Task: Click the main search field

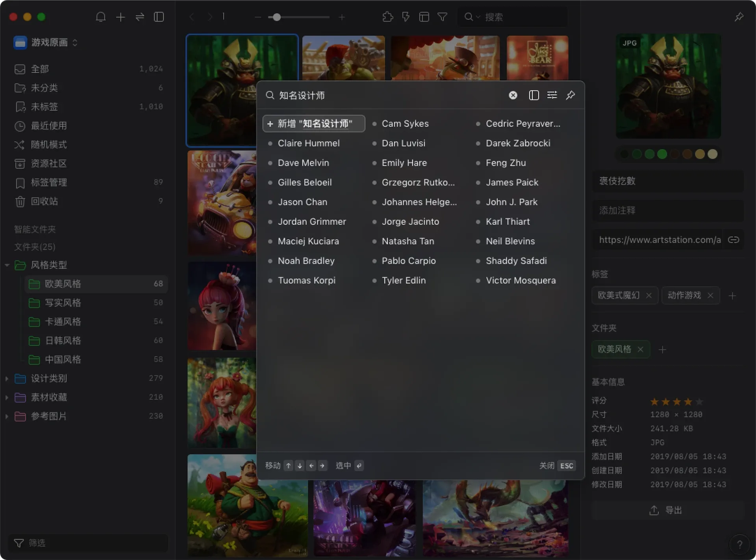Action: pos(512,17)
